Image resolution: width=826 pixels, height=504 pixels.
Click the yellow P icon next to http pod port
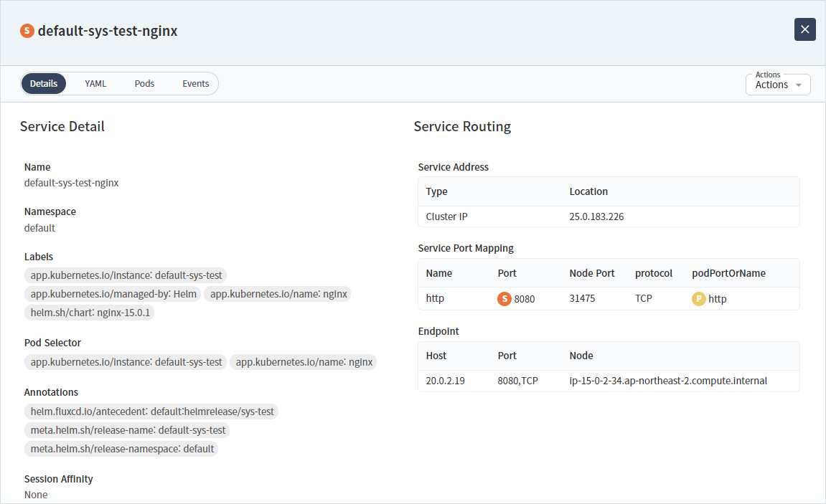click(x=698, y=299)
